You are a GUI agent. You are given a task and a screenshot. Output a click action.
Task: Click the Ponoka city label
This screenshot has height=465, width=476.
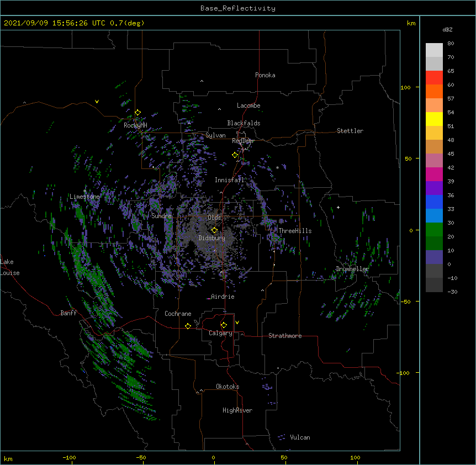pyautogui.click(x=265, y=75)
